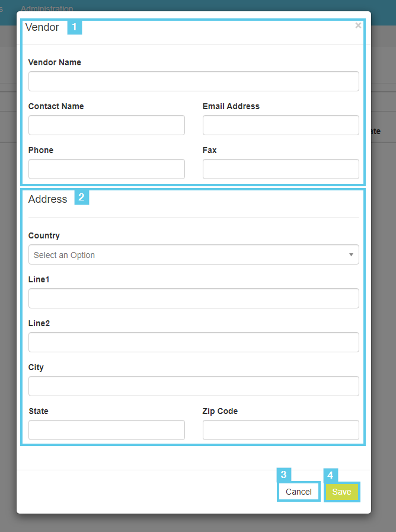Click the Line1 address field
This screenshot has height=532, width=396.
click(x=193, y=298)
